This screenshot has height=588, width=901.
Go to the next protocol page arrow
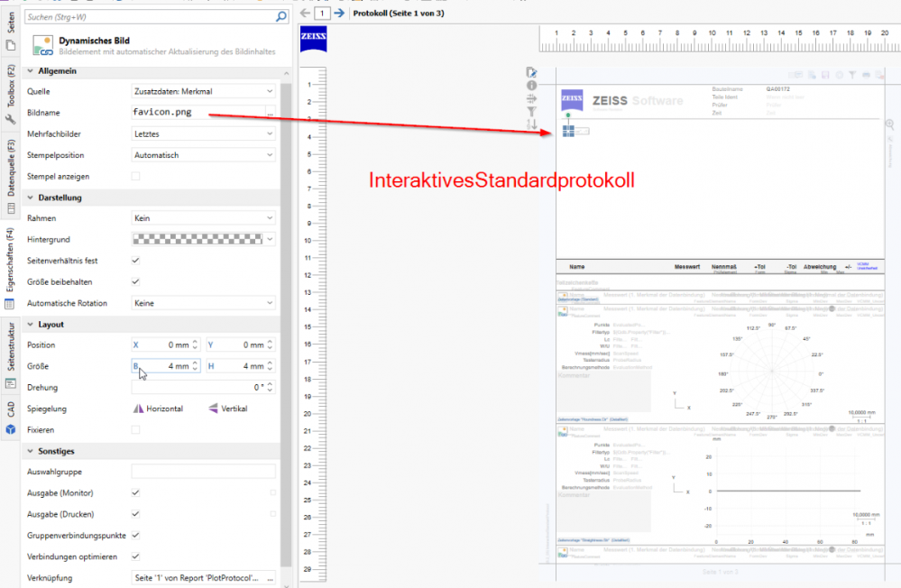pos(339,13)
